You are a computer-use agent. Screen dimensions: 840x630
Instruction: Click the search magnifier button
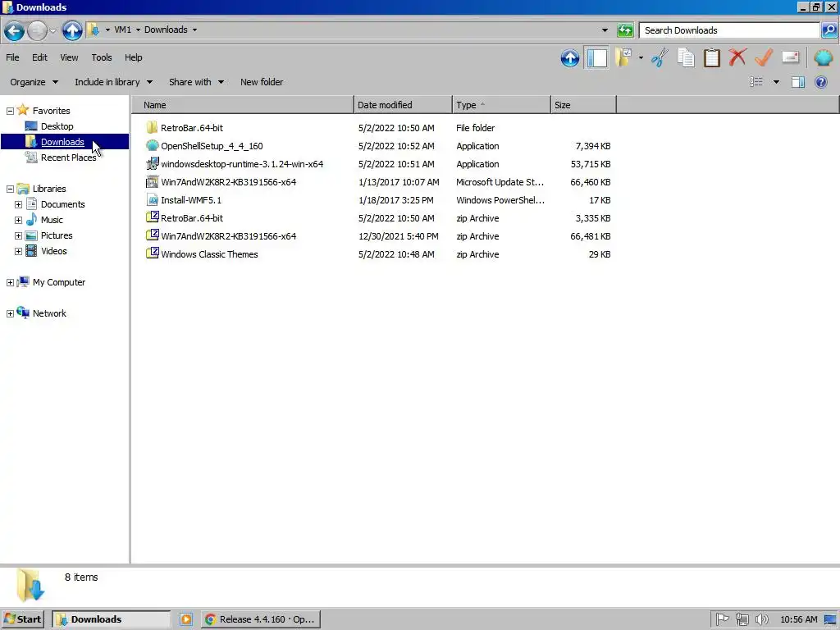[x=829, y=30]
